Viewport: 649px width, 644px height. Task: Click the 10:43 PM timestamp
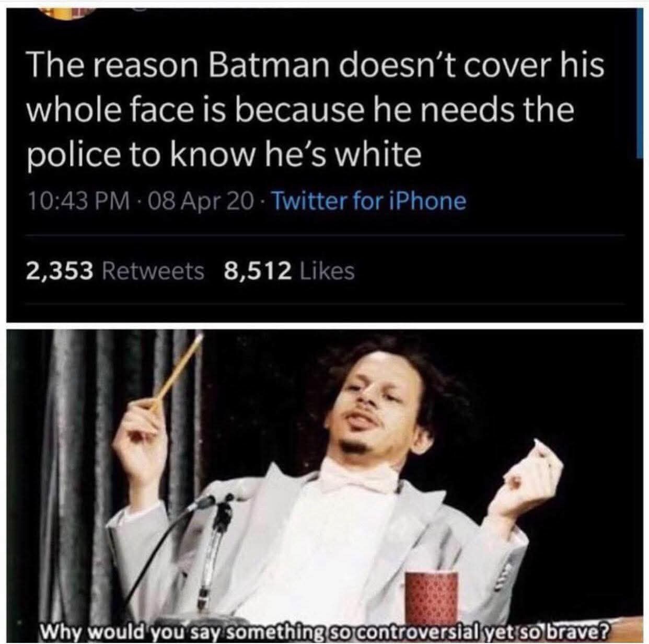(x=77, y=201)
